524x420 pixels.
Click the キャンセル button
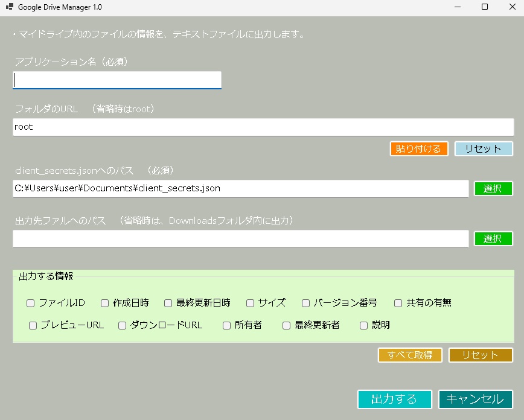[476, 399]
